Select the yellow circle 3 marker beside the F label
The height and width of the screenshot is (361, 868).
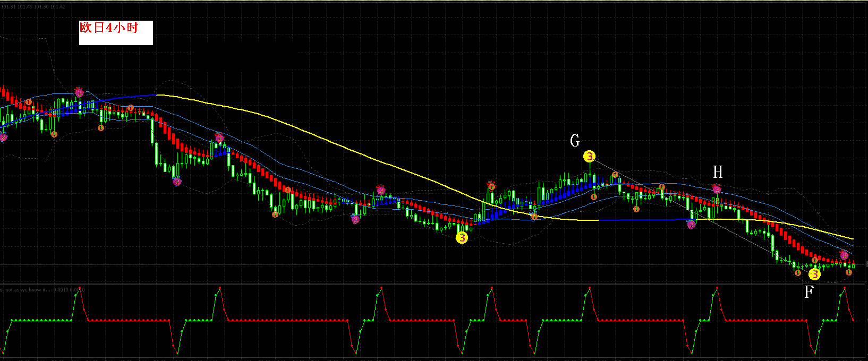tap(814, 274)
